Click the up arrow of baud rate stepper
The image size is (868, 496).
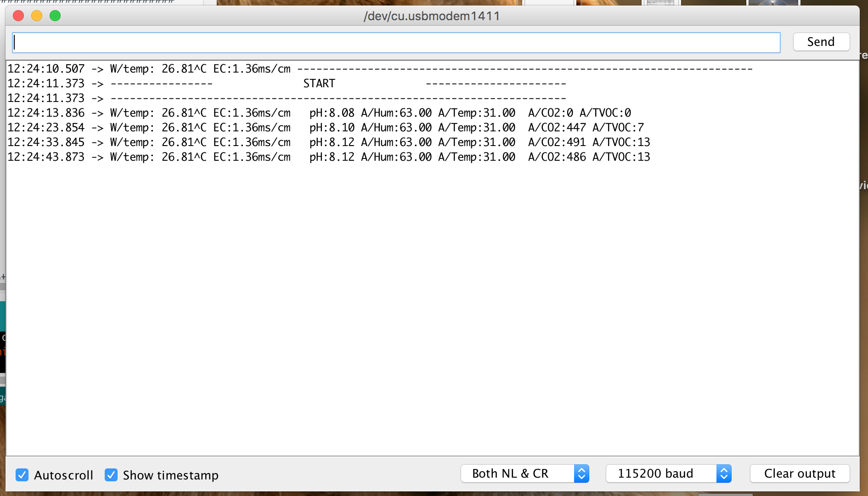(724, 470)
